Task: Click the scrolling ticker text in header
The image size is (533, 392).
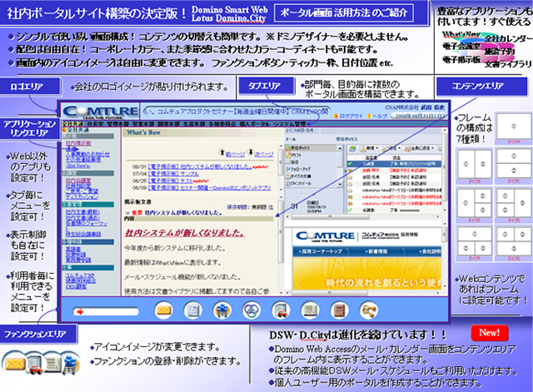Action: (237, 111)
